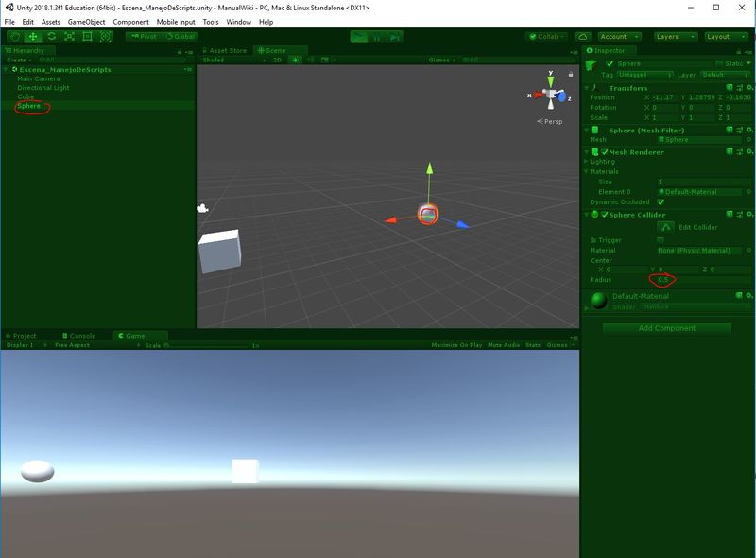Open Sphere Collider gear menu
This screenshot has width=756, height=558.
(749, 214)
